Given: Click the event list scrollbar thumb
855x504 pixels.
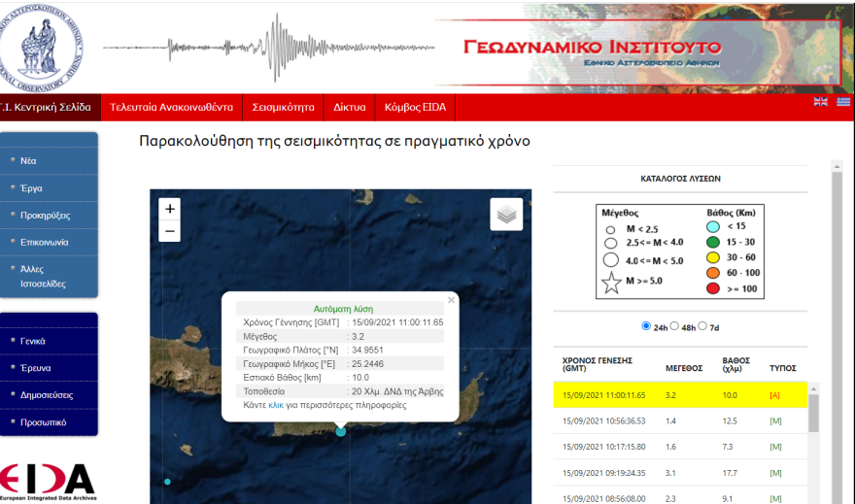Looking at the screenshot, I should pos(813,413).
